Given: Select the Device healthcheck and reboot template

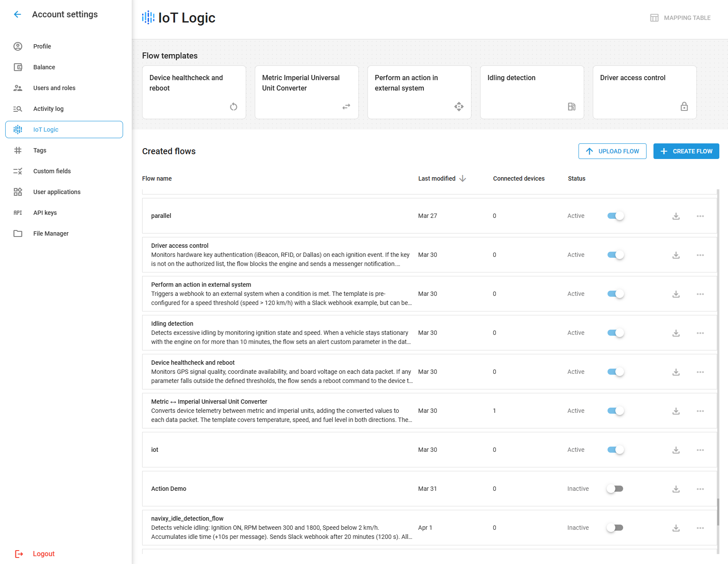Looking at the screenshot, I should [x=194, y=92].
